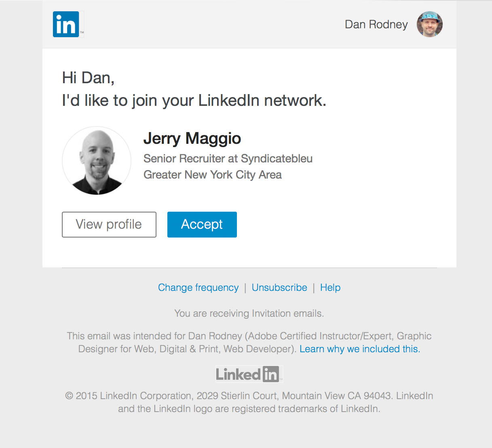
Task: Open the Help link in the footer
Action: [330, 288]
